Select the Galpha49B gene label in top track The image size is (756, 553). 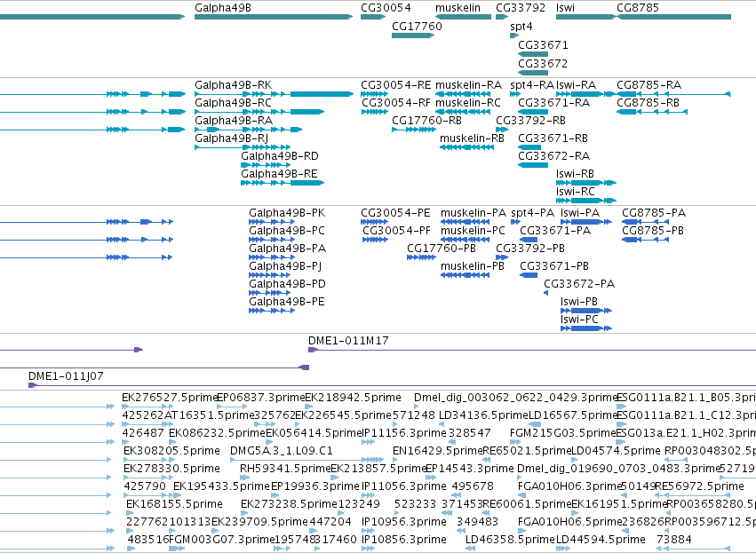click(223, 8)
